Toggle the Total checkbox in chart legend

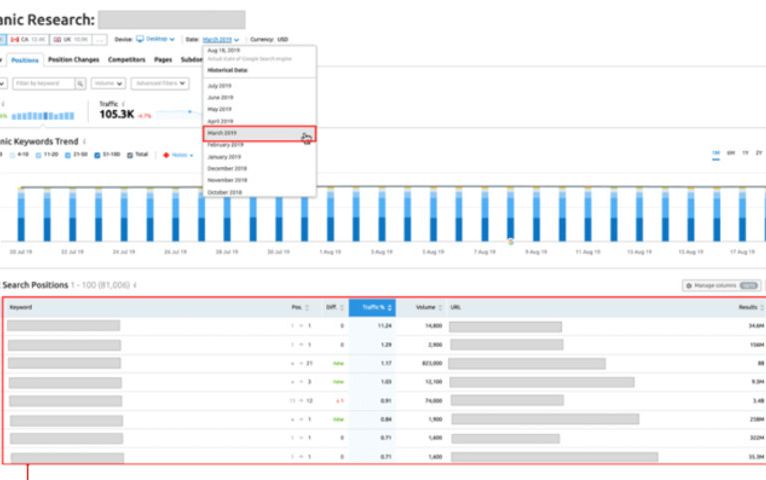click(128, 155)
